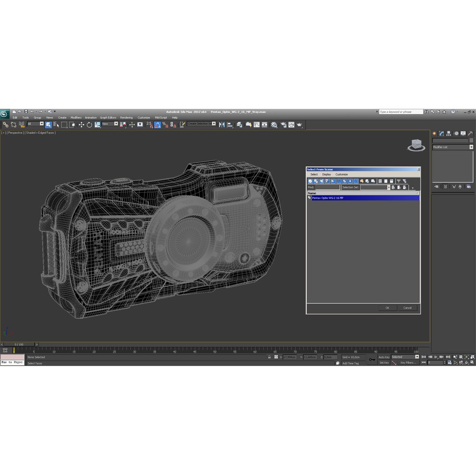Expand the Create Selection Set dropdown
Screen dimensions: 476x476
[214, 123]
